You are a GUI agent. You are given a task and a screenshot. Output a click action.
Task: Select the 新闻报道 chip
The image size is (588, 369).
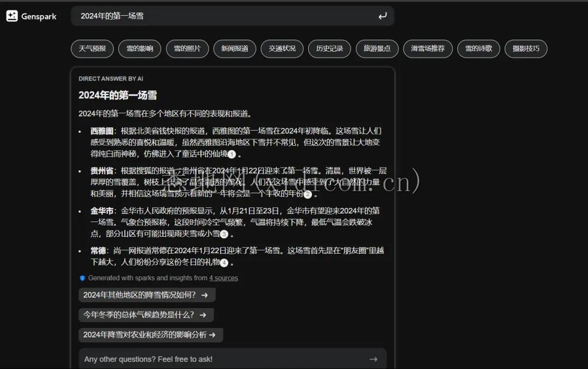coord(235,48)
